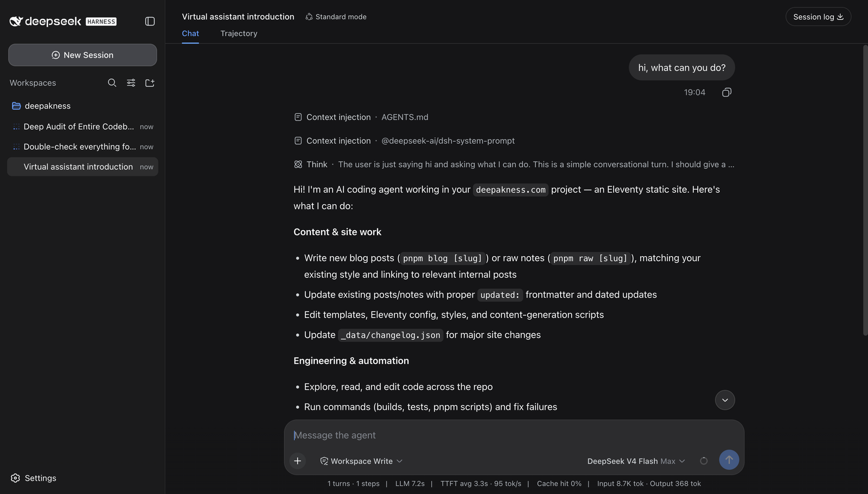This screenshot has width=868, height=494.
Task: Select Virtual assistant introduction session
Action: [82, 167]
